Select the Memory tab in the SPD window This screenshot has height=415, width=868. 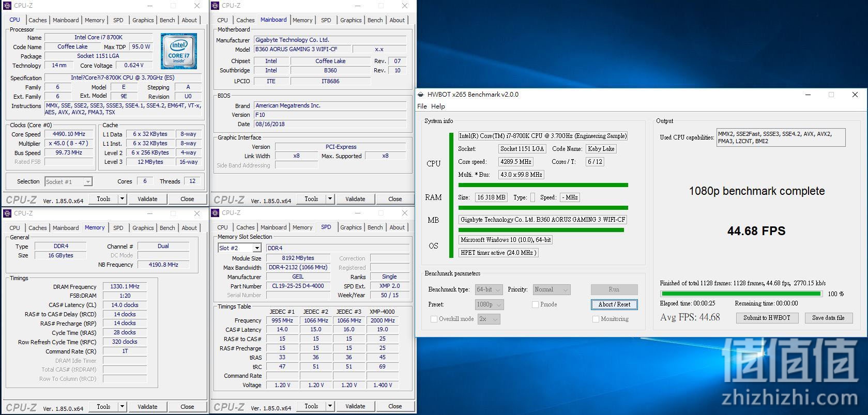302,227
